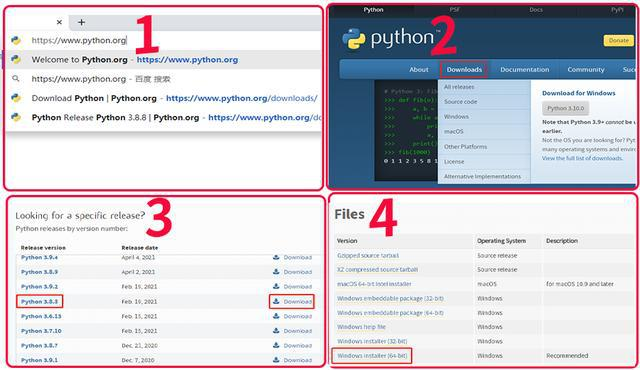Click Python icon of 'Python Release Python 3.8.8' suggestion

pyautogui.click(x=16, y=117)
